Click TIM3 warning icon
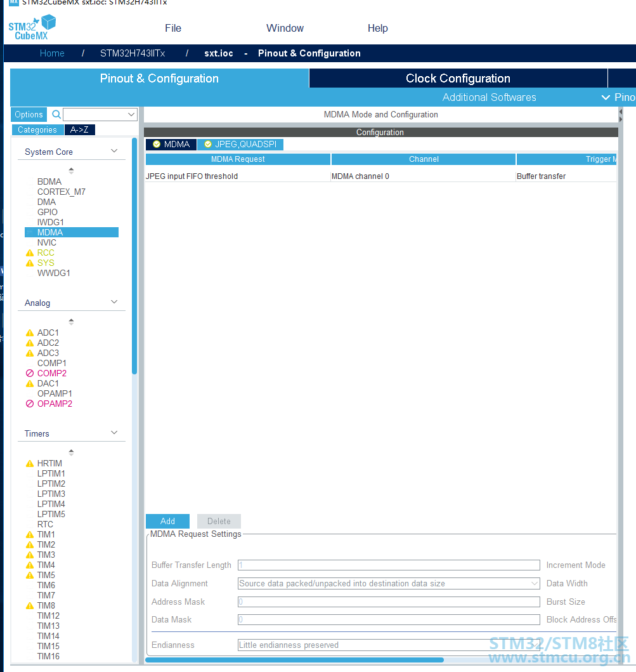The image size is (636, 672). [x=30, y=555]
